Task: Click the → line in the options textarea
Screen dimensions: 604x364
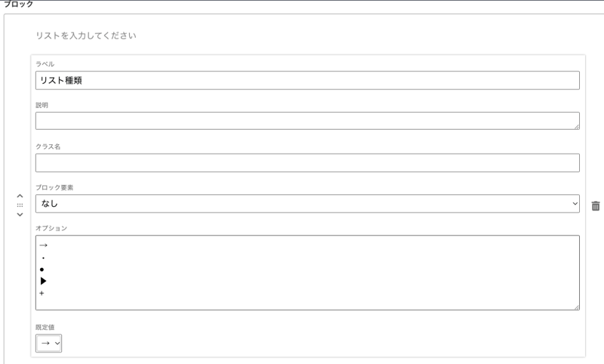Action: [44, 245]
